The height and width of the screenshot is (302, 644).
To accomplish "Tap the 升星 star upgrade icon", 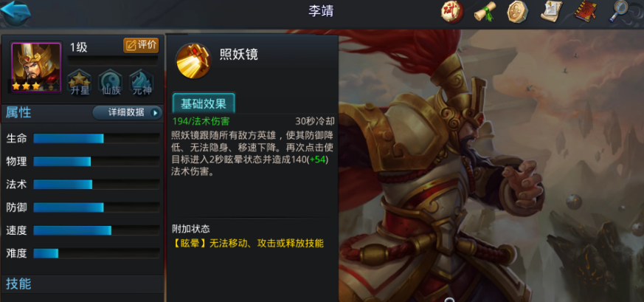I will (x=79, y=83).
